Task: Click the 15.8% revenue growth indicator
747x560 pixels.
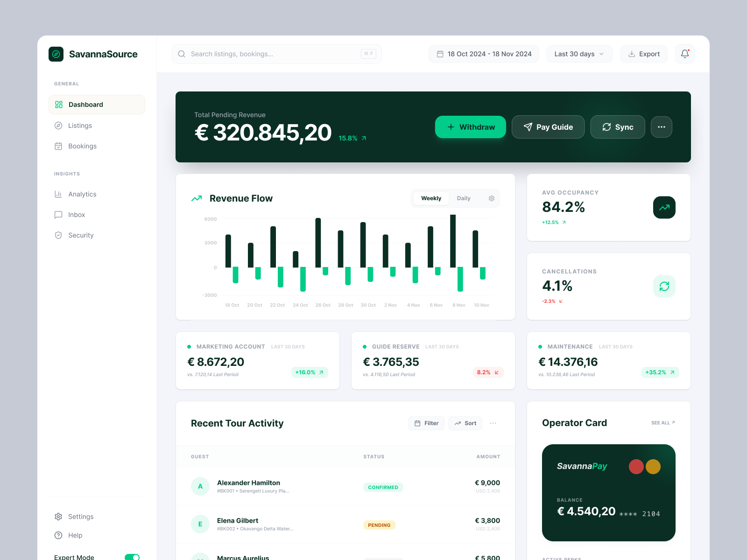Action: [x=352, y=138]
